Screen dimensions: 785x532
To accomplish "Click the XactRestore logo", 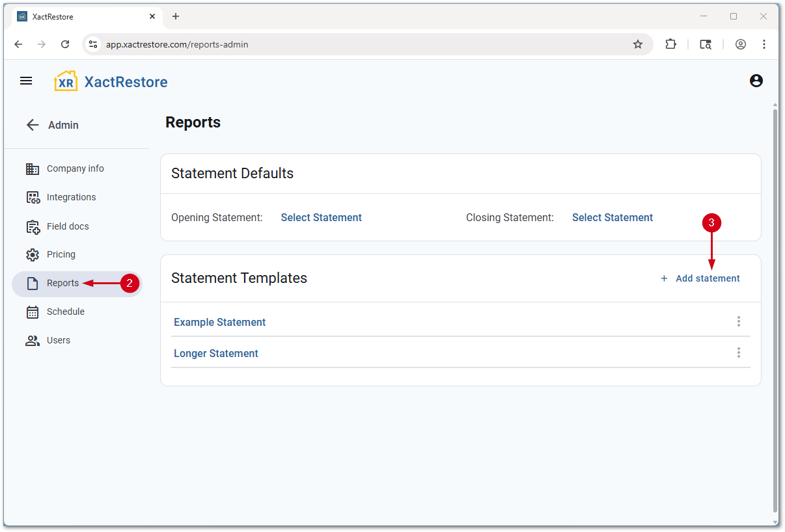I will coord(111,82).
